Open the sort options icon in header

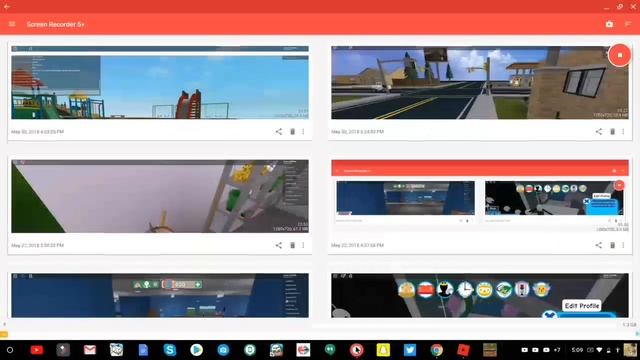pyautogui.click(x=628, y=24)
